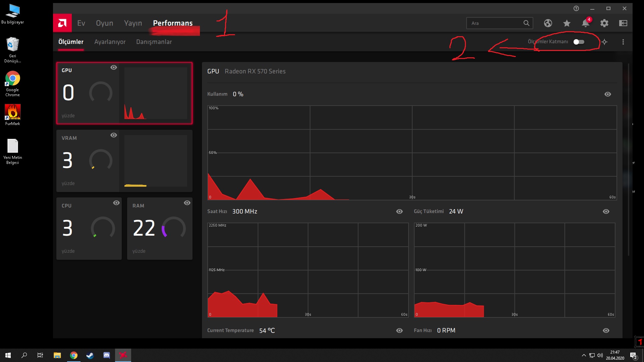
Task: Select the Geri Dönüşüm recycle bin icon
Action: point(13,50)
